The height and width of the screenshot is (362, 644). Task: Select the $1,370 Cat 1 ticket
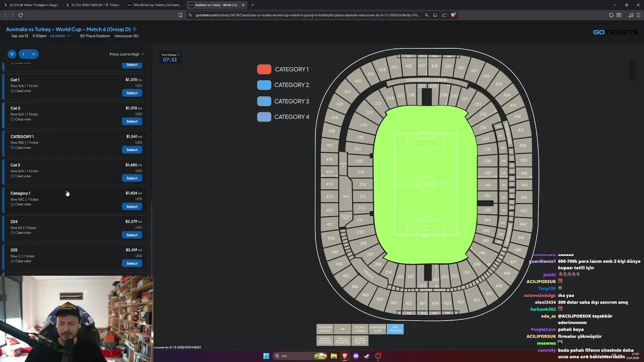(132, 93)
